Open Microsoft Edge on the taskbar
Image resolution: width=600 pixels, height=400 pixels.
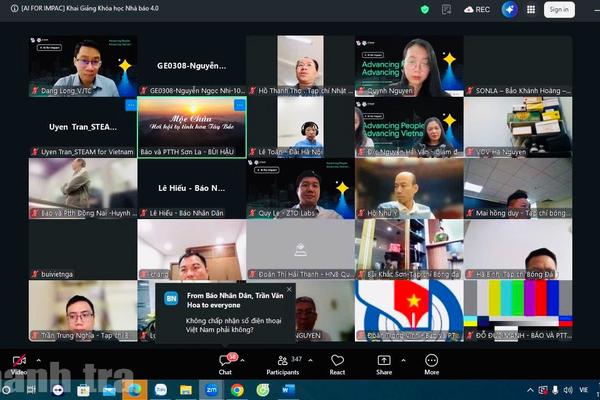[x=135, y=390]
